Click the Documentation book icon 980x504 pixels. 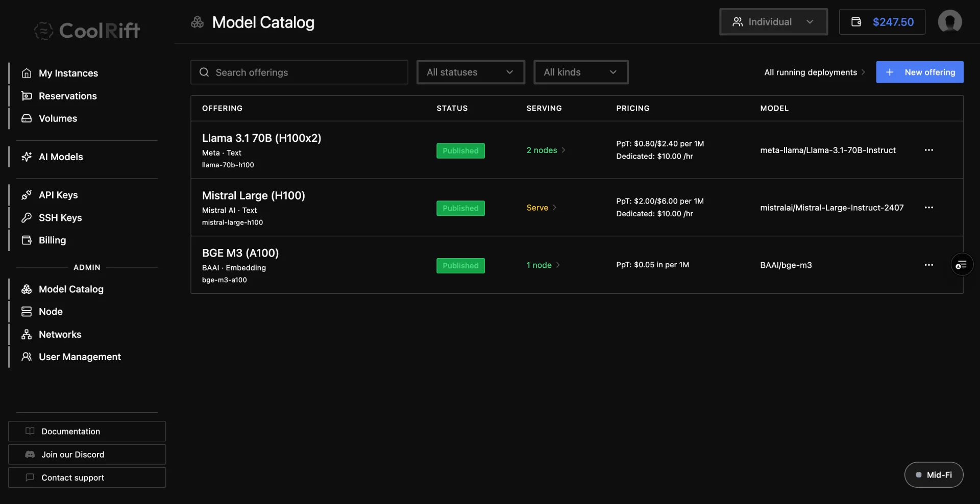30,431
